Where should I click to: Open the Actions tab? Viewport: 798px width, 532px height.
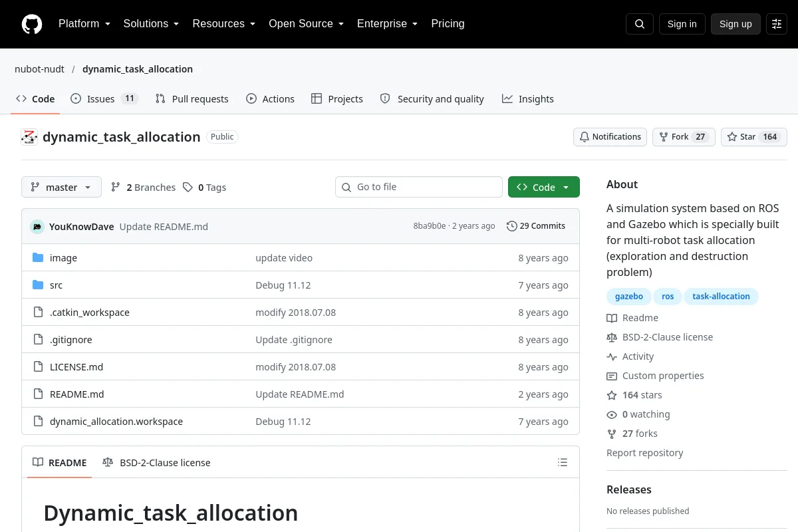[270, 98]
